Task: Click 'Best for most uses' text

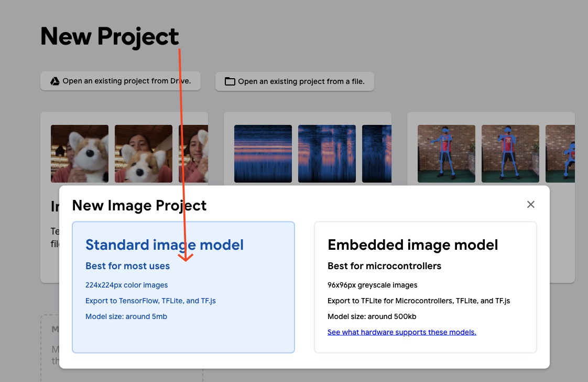Action: pos(127,266)
